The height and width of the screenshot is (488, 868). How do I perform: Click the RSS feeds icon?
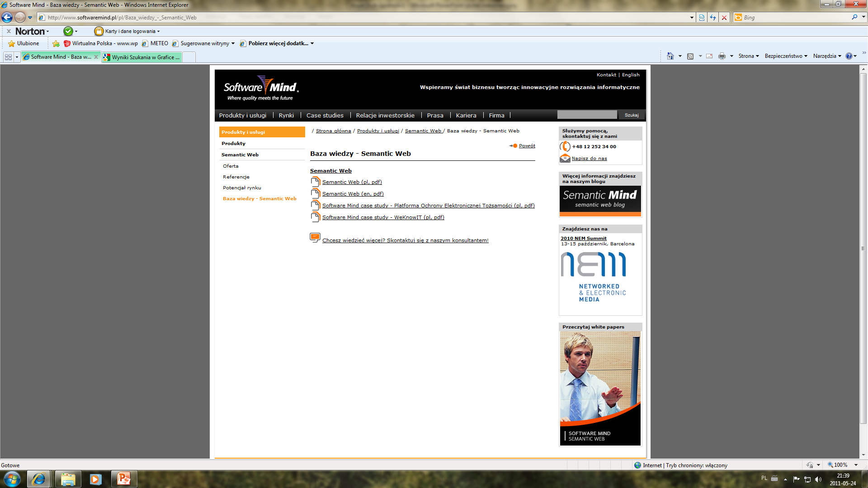click(x=690, y=56)
